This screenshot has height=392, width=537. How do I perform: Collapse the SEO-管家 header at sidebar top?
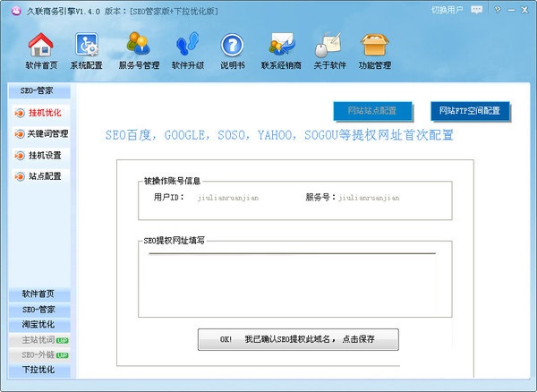click(x=39, y=90)
